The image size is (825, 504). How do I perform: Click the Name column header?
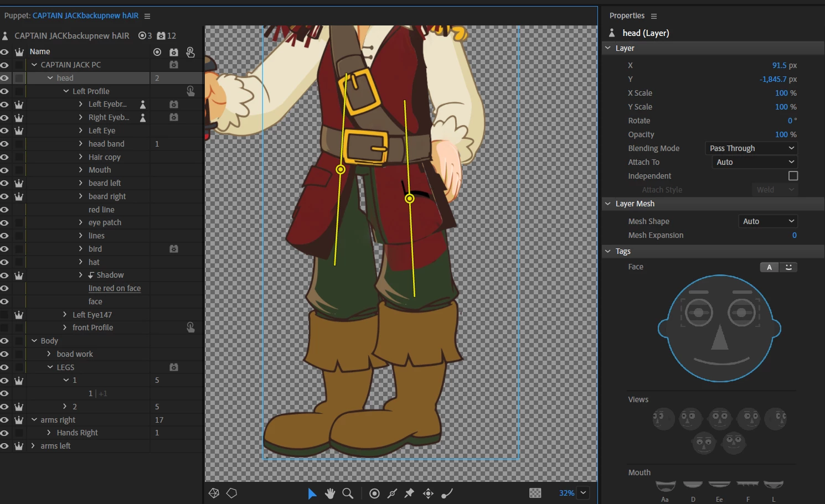coord(40,51)
